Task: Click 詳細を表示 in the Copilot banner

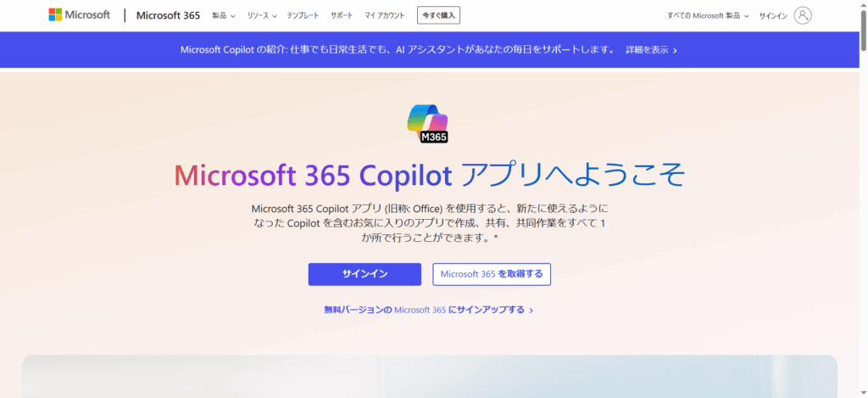Action: coord(652,50)
